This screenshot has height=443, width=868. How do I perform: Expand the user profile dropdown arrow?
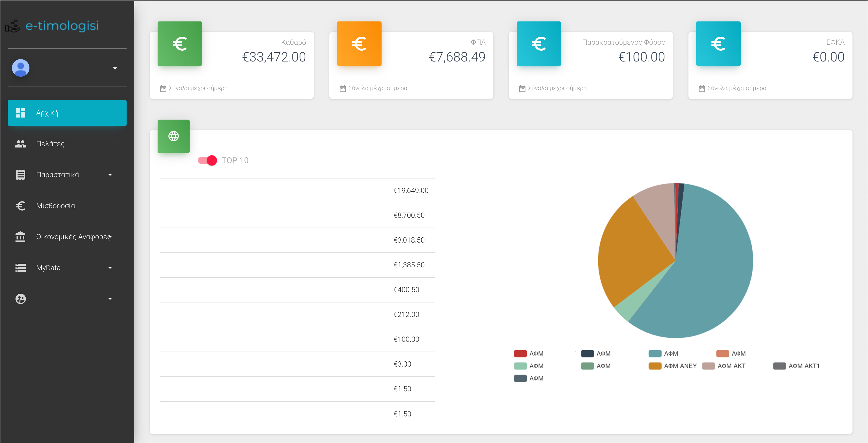[x=115, y=68]
